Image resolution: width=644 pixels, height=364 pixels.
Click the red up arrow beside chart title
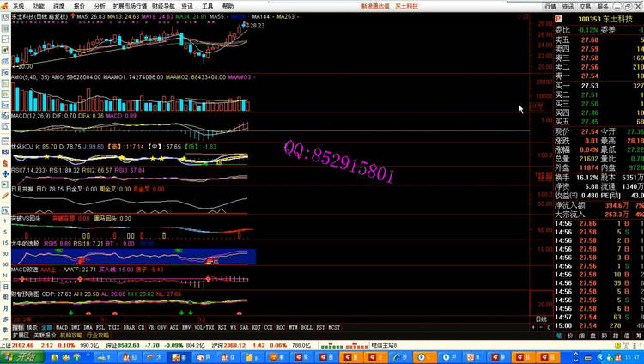click(x=71, y=16)
